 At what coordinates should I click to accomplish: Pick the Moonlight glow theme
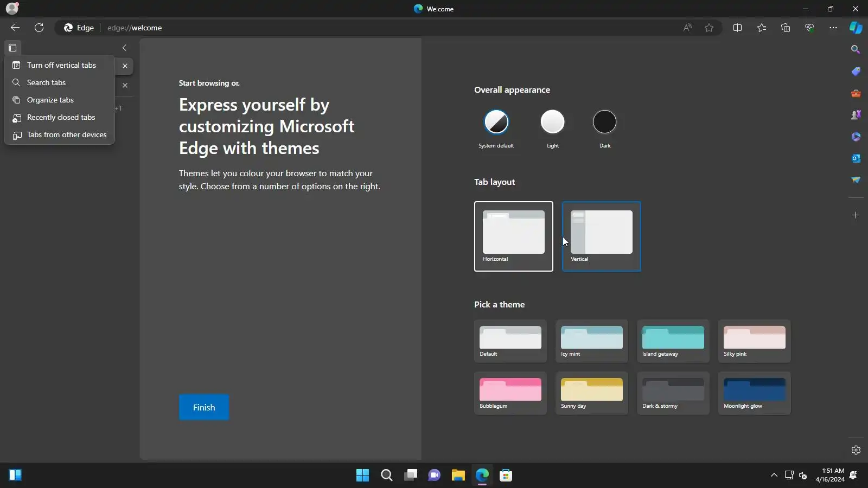(x=755, y=393)
